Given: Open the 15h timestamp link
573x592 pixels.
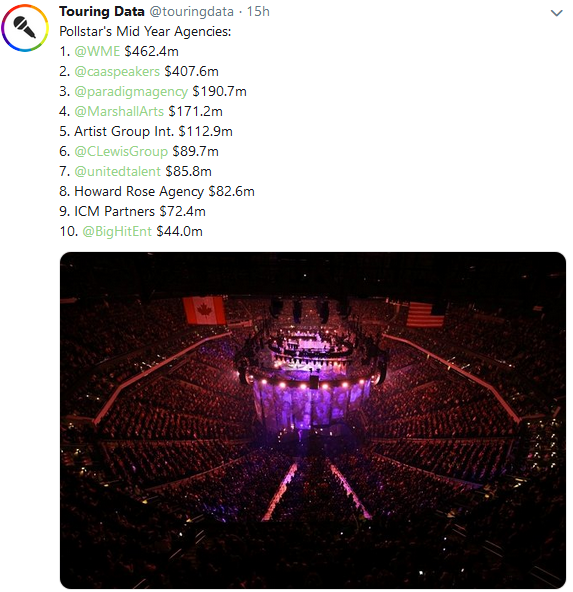Looking at the screenshot, I should pos(258,11).
